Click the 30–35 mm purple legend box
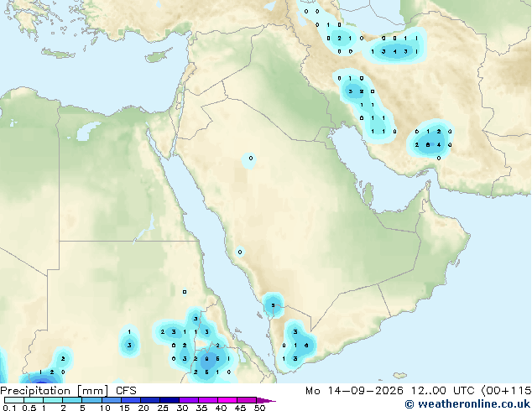This screenshot has height=411, width=532. click(x=189, y=400)
